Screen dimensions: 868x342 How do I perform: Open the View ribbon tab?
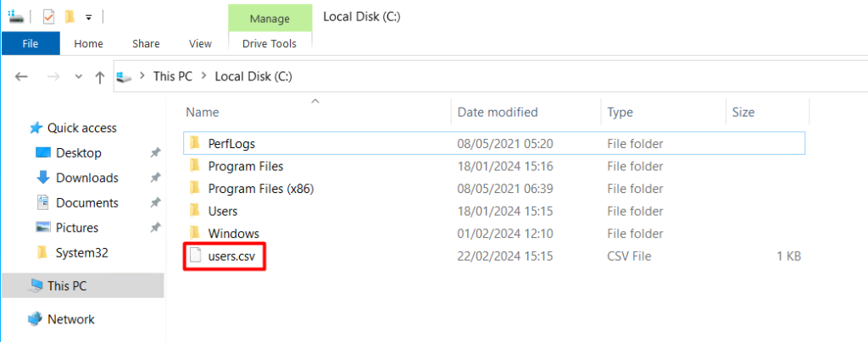(x=200, y=43)
